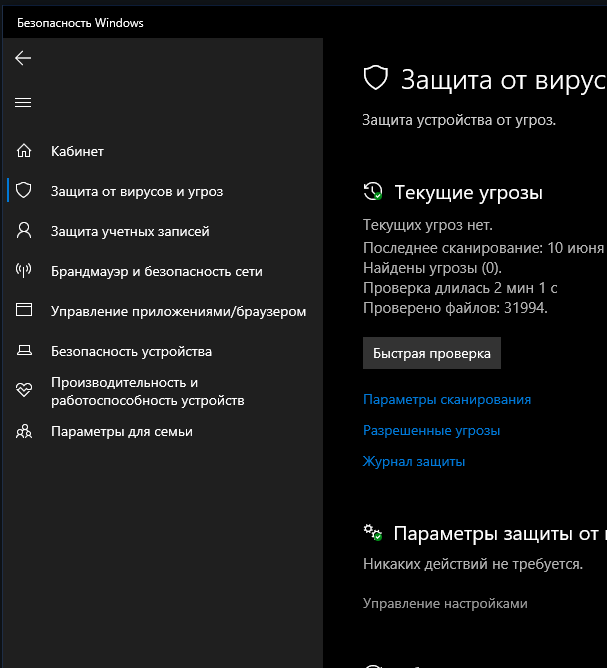Click the family options people icon
The height and width of the screenshot is (668, 607).
click(24, 431)
